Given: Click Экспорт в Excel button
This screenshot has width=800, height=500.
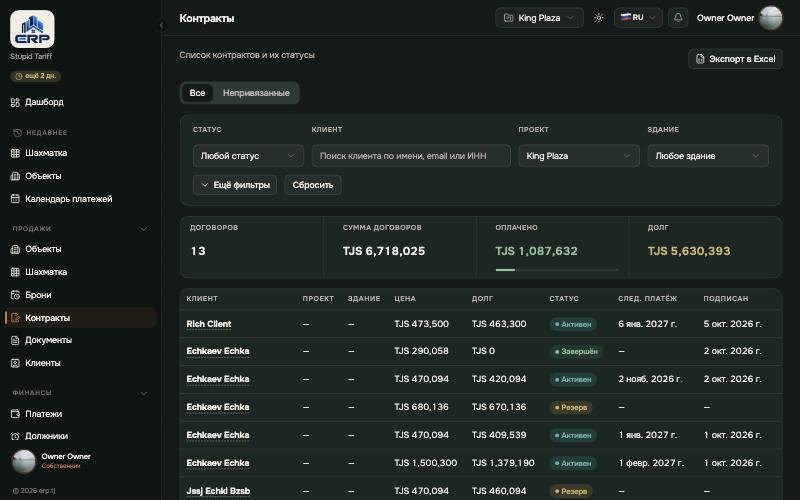Looking at the screenshot, I should [x=735, y=59].
